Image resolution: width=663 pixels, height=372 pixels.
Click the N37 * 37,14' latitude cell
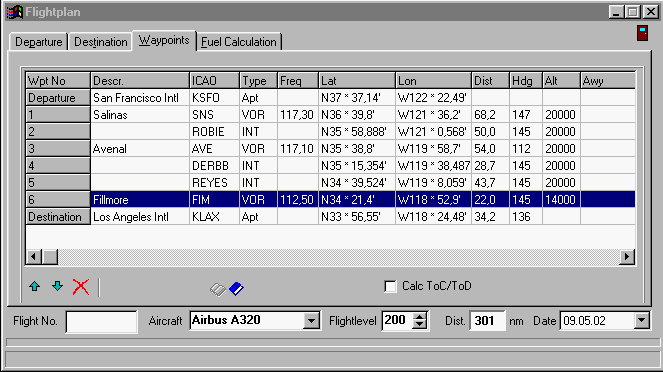pyautogui.click(x=357, y=98)
